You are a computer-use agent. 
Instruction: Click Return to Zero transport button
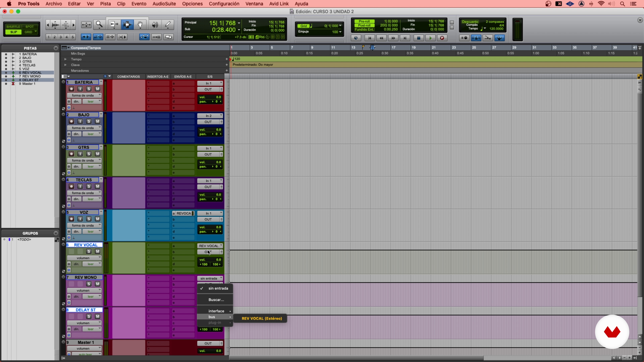369,38
